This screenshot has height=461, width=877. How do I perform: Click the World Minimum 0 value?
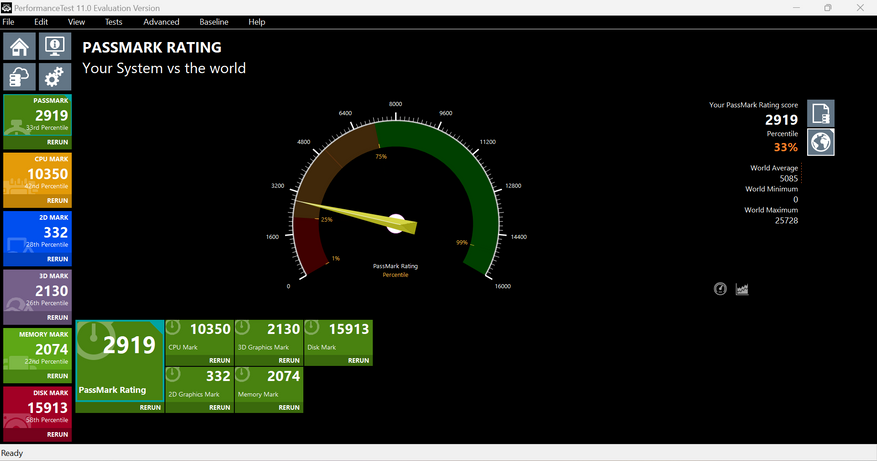[795, 200]
